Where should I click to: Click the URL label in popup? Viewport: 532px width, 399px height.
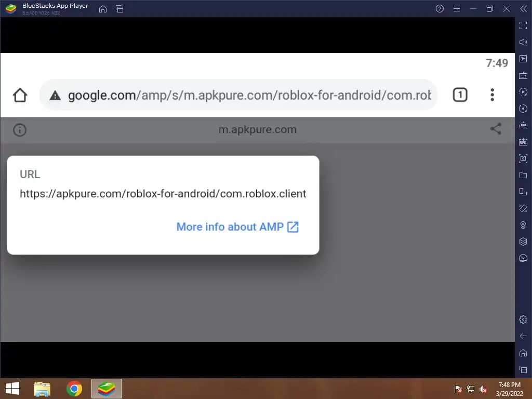tap(30, 175)
